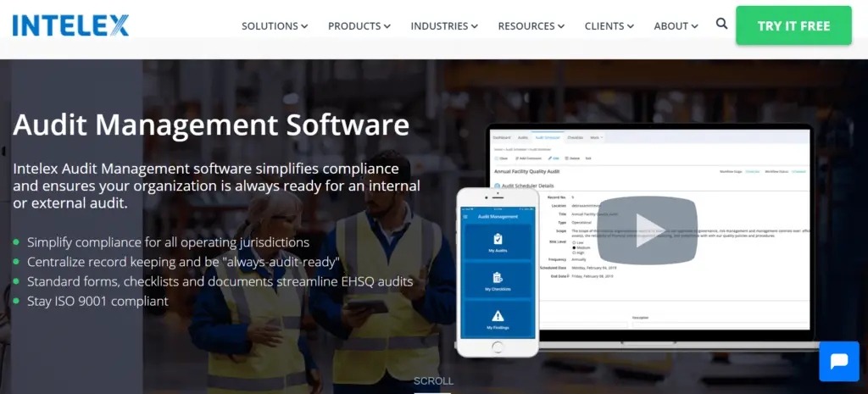Click the SCROLL indicator link
Screen dimensions: 868x394
433,381
